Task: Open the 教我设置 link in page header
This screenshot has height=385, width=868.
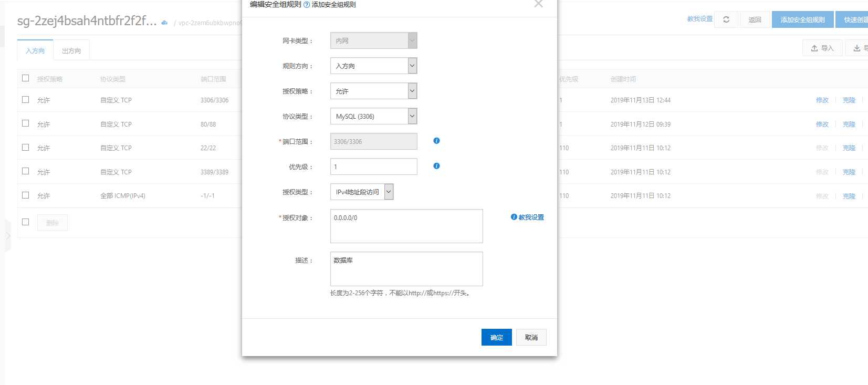Action: tap(700, 19)
